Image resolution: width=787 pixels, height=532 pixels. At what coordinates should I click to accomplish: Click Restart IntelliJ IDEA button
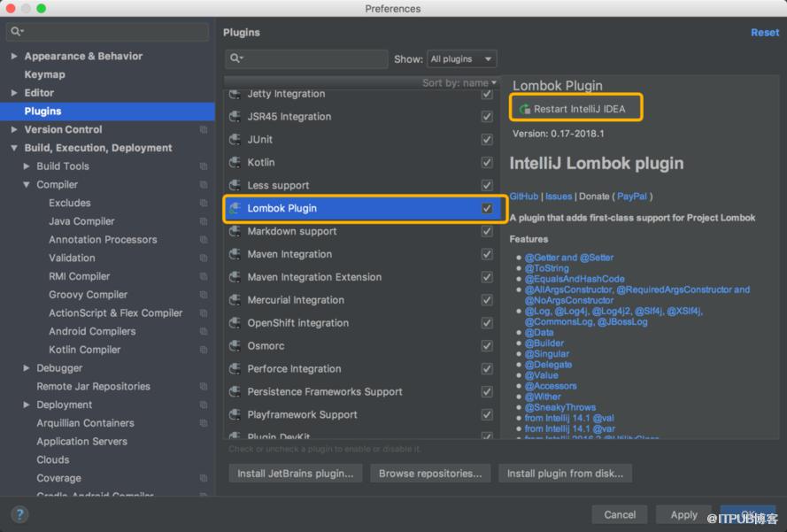click(x=575, y=109)
